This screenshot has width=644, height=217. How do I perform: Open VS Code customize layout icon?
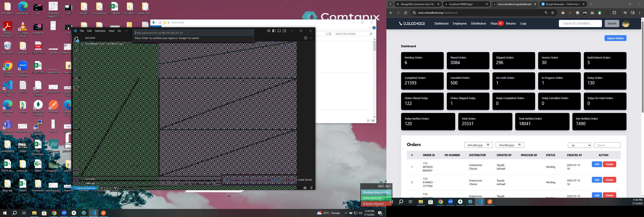(x=269, y=31)
